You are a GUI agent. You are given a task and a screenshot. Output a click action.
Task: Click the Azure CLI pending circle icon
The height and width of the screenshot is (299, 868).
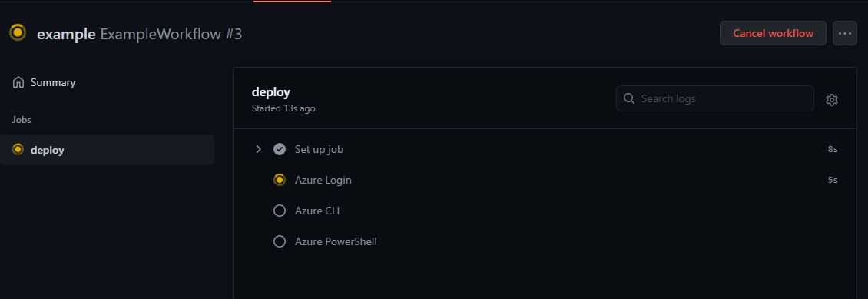click(280, 211)
